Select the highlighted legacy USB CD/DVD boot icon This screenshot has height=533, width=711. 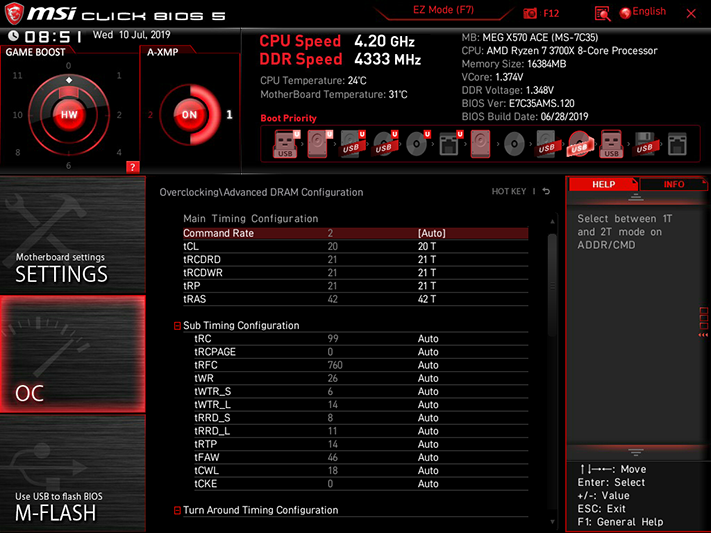580,144
